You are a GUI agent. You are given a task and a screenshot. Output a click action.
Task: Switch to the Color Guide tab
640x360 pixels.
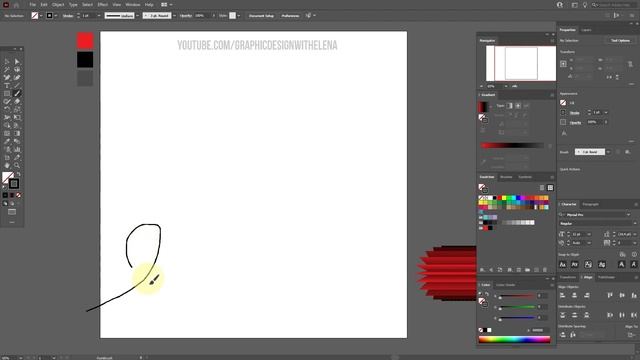click(x=505, y=284)
